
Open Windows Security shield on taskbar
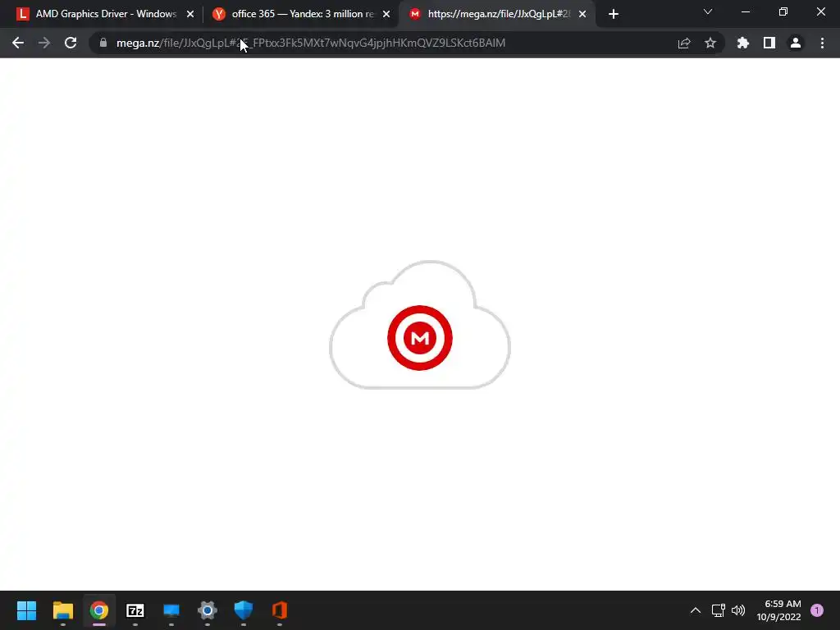[x=243, y=610]
